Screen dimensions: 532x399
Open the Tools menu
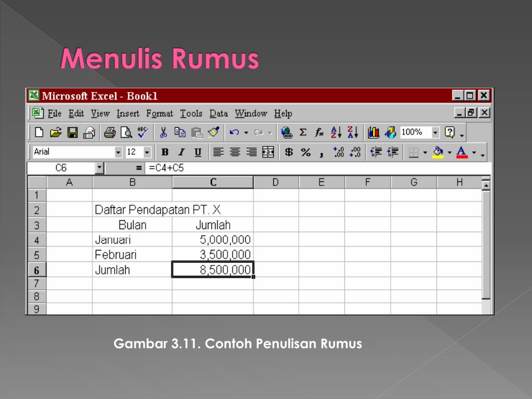(191, 113)
